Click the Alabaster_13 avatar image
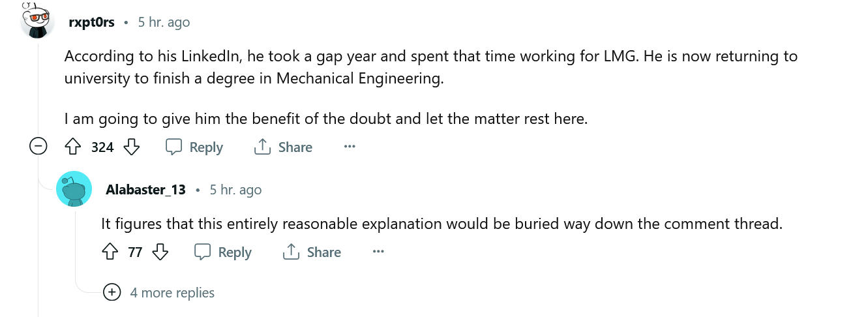The width and height of the screenshot is (868, 317). click(74, 189)
